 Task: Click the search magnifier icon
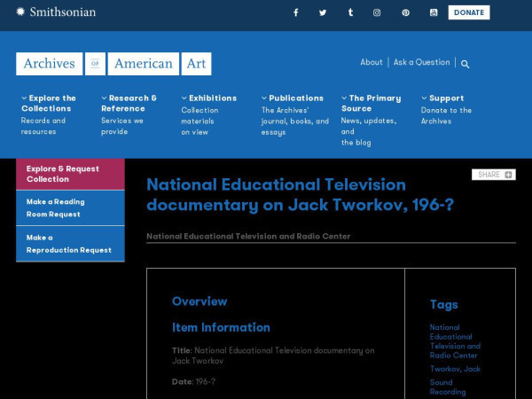click(x=465, y=64)
